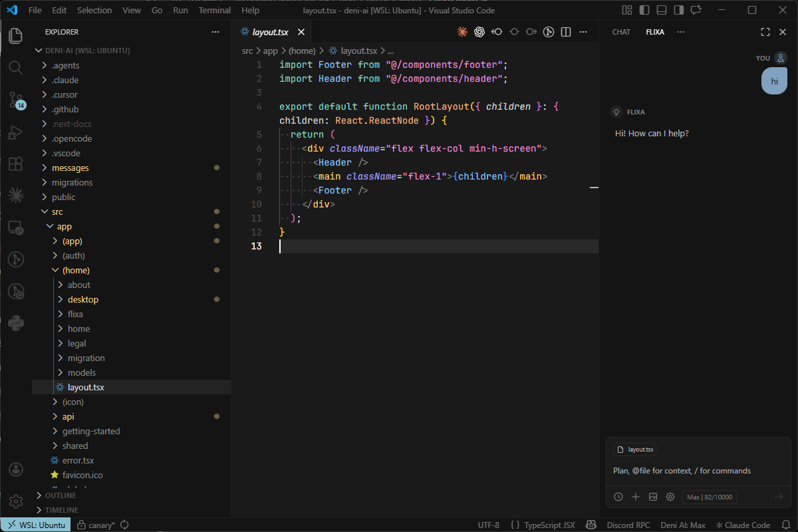Open the Python view in activity bar
Image resolution: width=798 pixels, height=532 pixels.
[16, 323]
